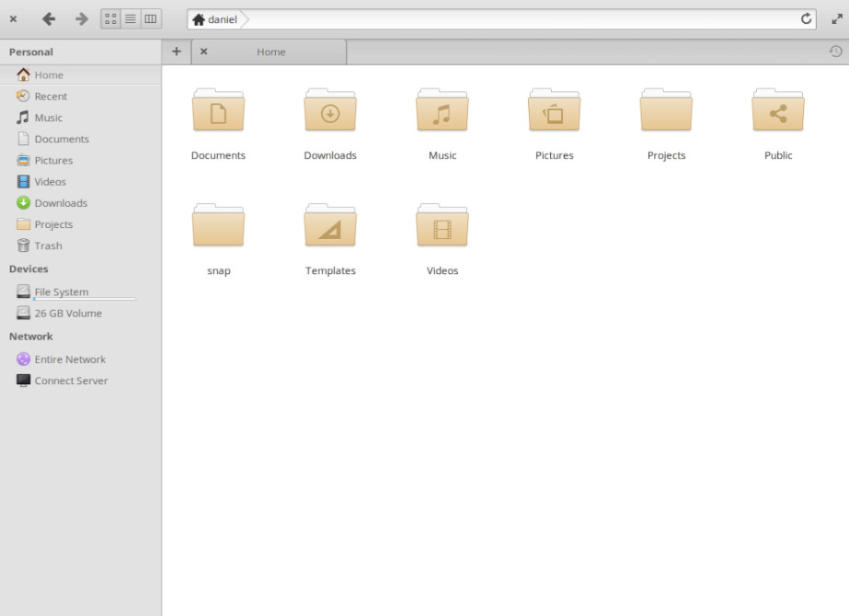The image size is (849, 616).
Task: Open the tab history icon
Action: [x=835, y=51]
